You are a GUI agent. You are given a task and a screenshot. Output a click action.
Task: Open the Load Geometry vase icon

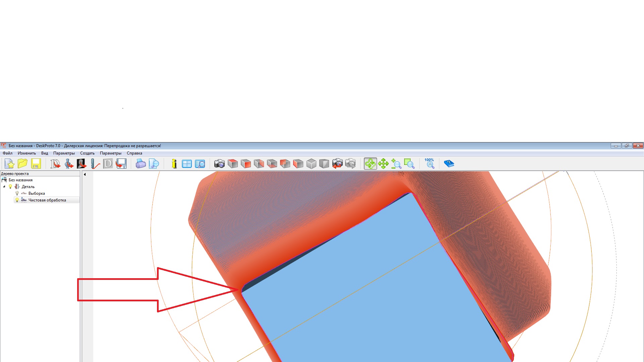click(x=69, y=164)
